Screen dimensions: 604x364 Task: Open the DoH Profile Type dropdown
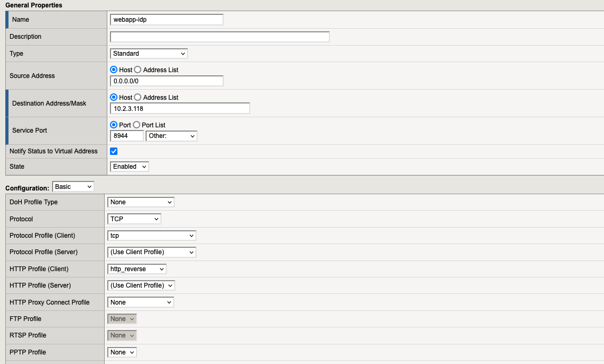(x=141, y=202)
